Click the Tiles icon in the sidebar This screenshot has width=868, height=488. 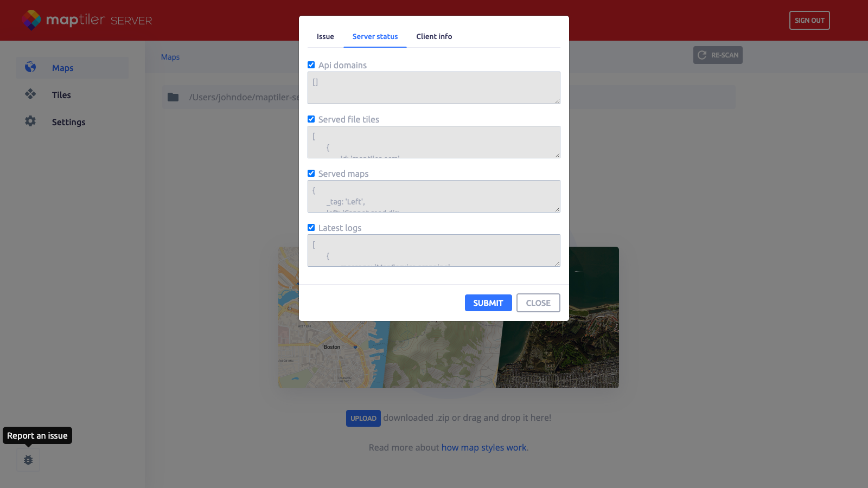pyautogui.click(x=30, y=94)
